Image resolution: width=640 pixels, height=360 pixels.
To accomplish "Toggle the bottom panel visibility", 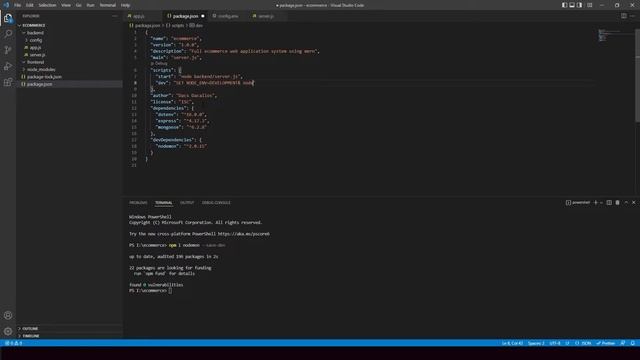I will (x=572, y=5).
